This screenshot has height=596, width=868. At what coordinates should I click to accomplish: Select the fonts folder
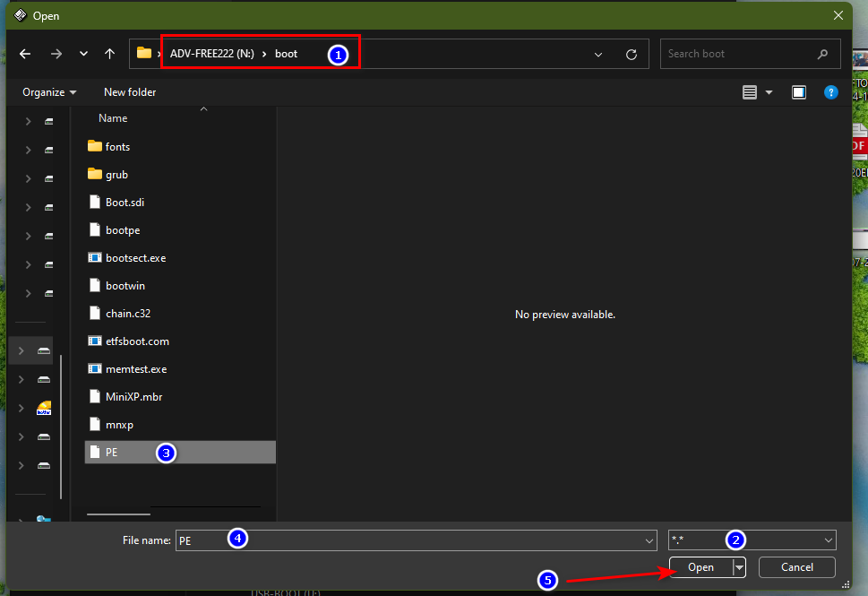[x=180, y=147]
